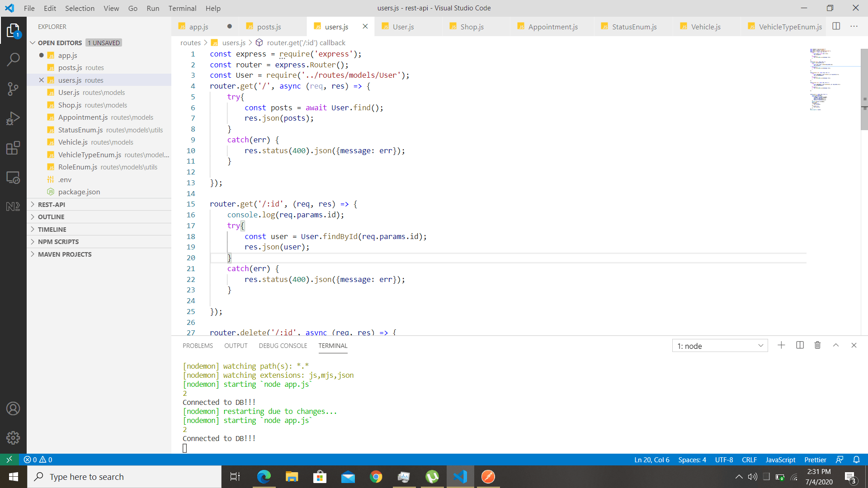Click Prettier in the status bar
868x488 pixels.
[815, 460]
